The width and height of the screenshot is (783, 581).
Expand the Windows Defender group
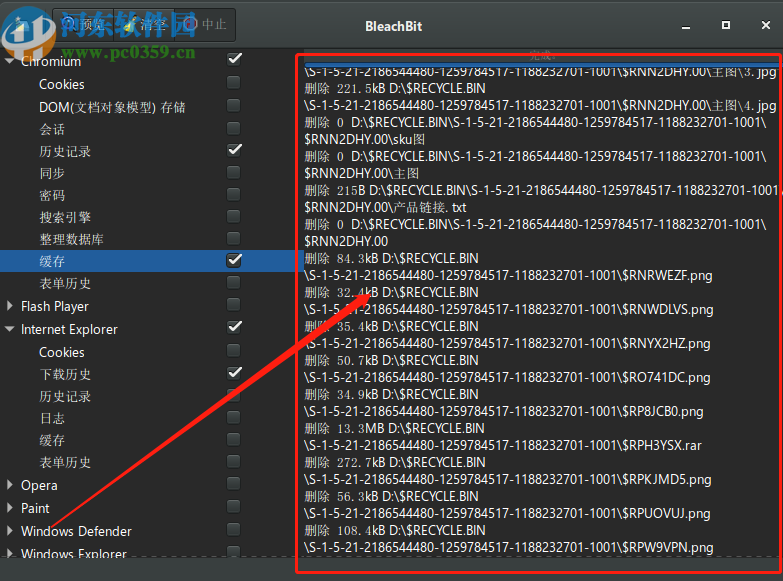coord(9,531)
